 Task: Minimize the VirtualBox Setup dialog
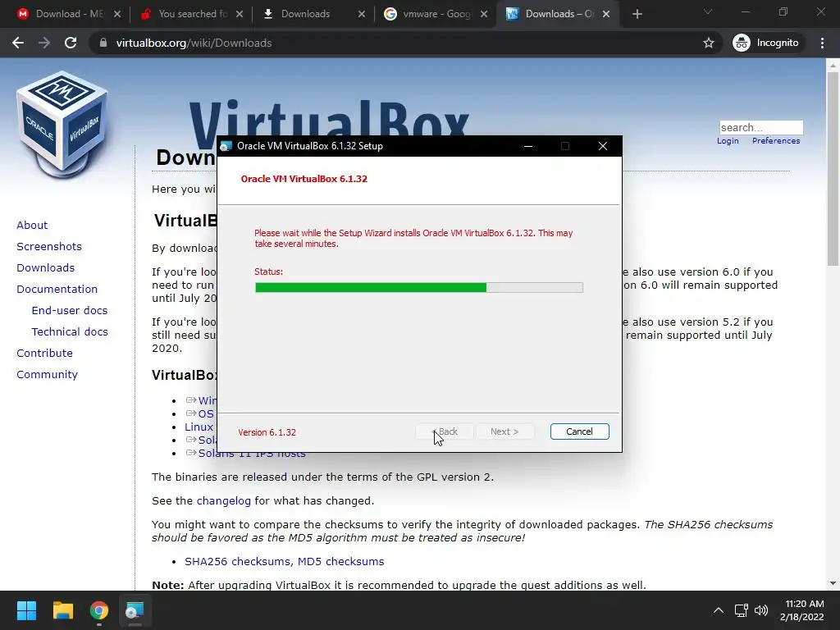tap(528, 146)
